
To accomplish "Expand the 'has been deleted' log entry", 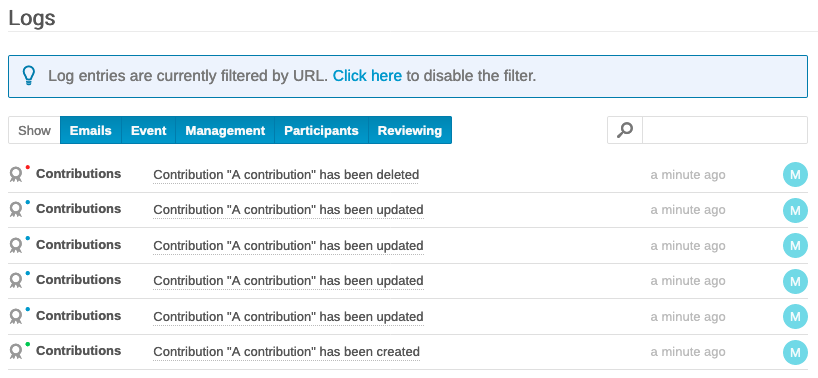I will 286,175.
